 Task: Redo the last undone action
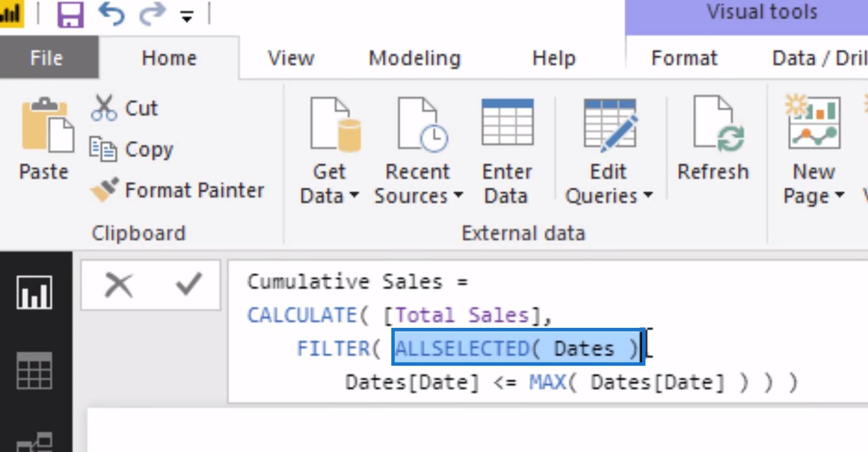[152, 13]
